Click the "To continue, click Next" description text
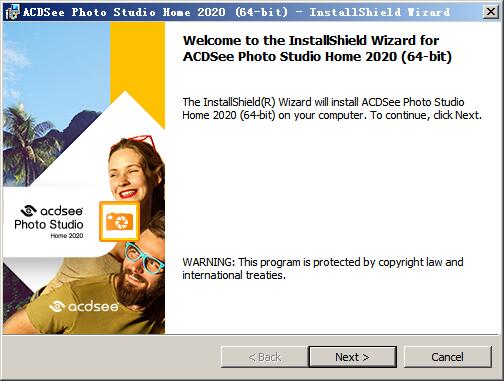The height and width of the screenshot is (381, 504). point(332,108)
